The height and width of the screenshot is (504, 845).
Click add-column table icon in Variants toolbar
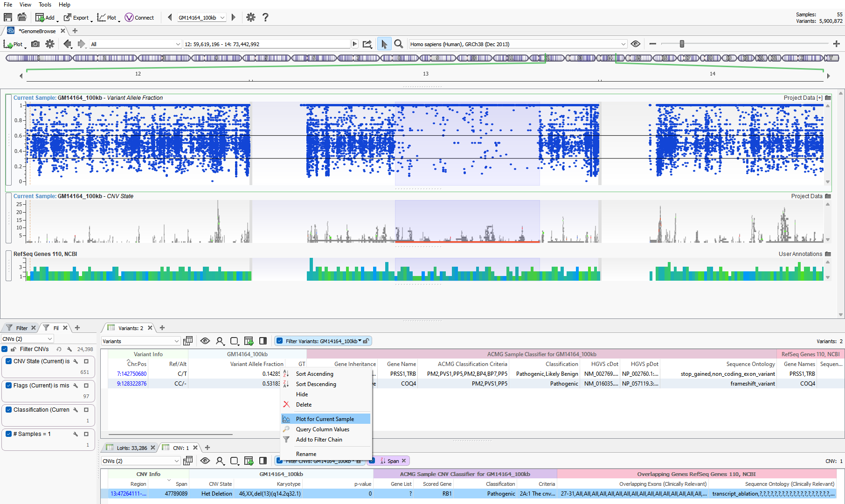pos(249,341)
